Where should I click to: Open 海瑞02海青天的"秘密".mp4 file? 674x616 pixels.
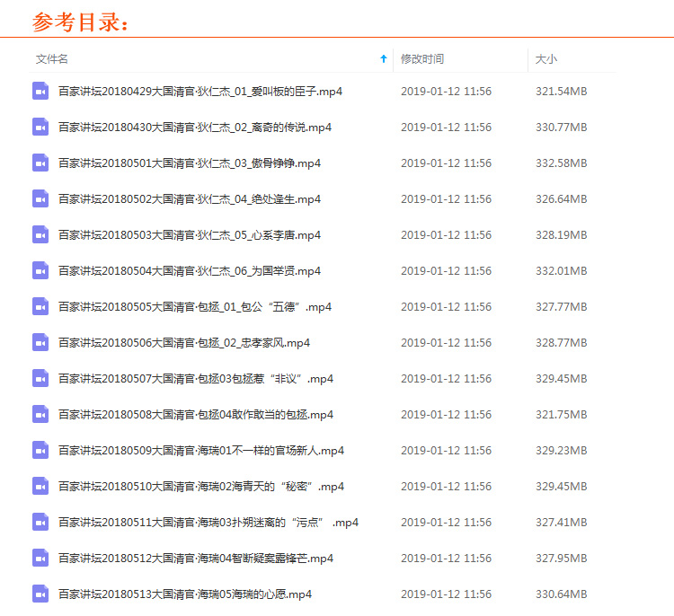click(201, 487)
